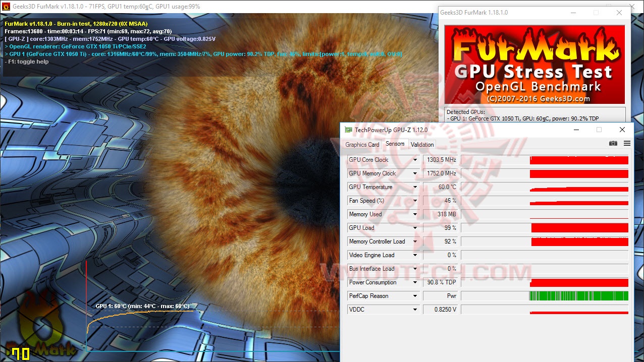
Task: Click the 1752.0 MHz memory clock value
Action: click(441, 173)
